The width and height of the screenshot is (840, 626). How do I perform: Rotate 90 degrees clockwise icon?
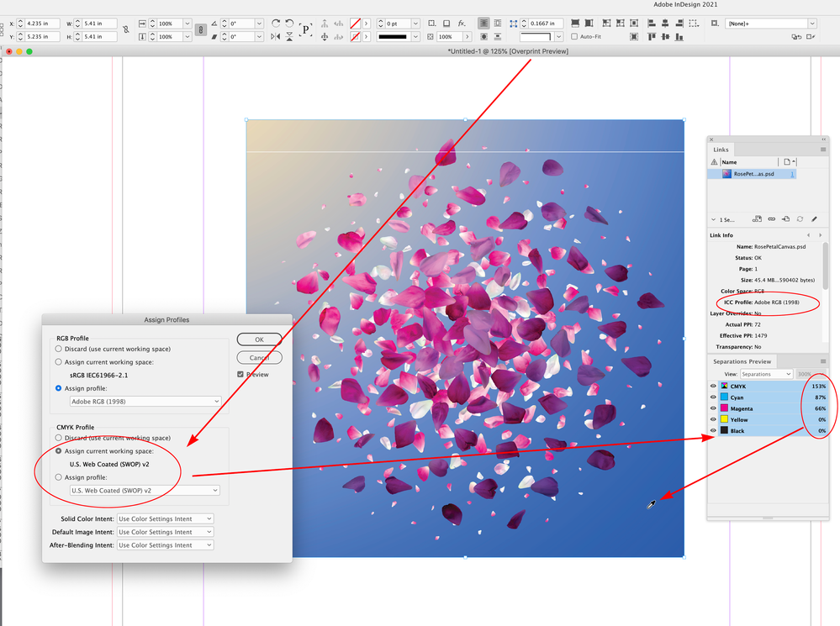(x=276, y=23)
